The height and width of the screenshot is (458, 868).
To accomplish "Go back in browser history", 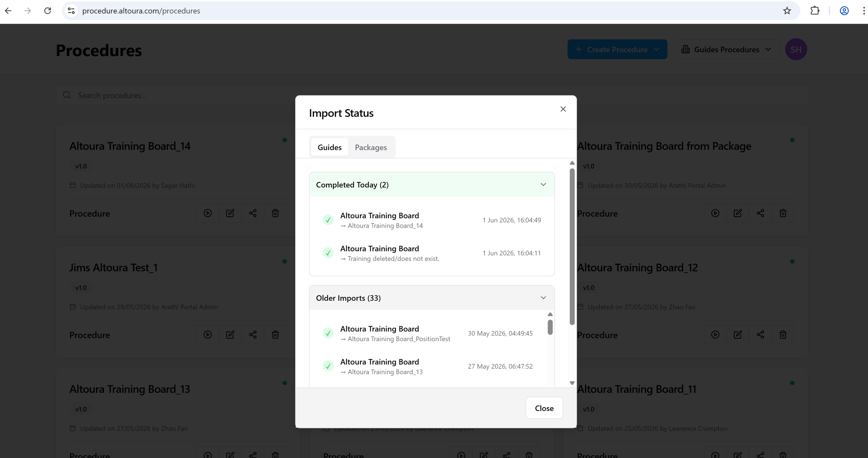I will [8, 11].
